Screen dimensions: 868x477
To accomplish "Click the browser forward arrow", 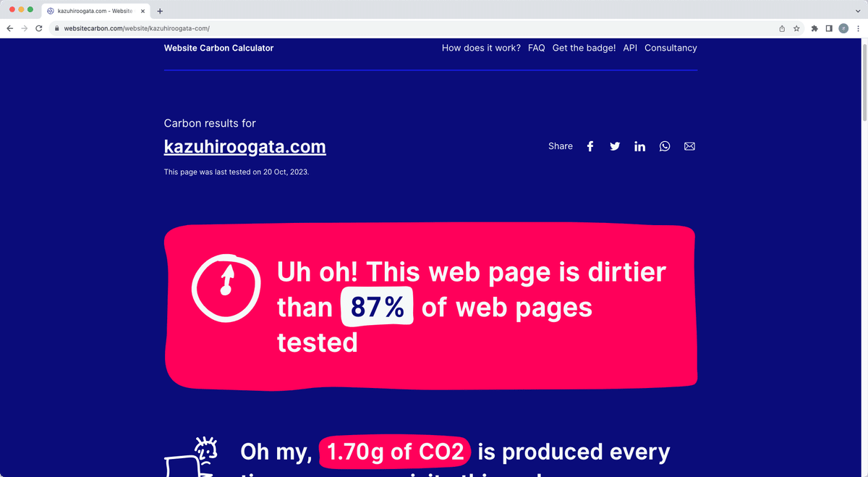I will (x=25, y=28).
